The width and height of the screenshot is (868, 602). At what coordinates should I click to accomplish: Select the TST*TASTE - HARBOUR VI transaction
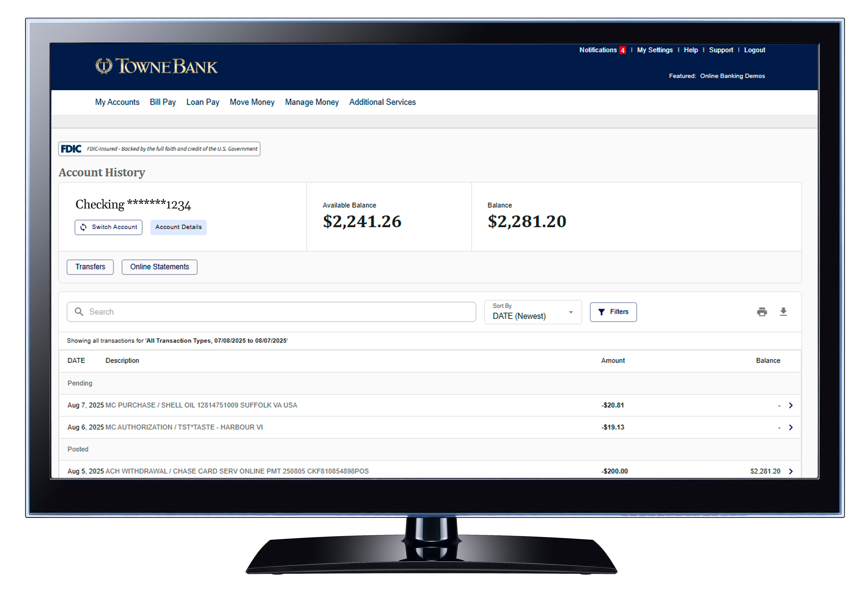tap(430, 427)
